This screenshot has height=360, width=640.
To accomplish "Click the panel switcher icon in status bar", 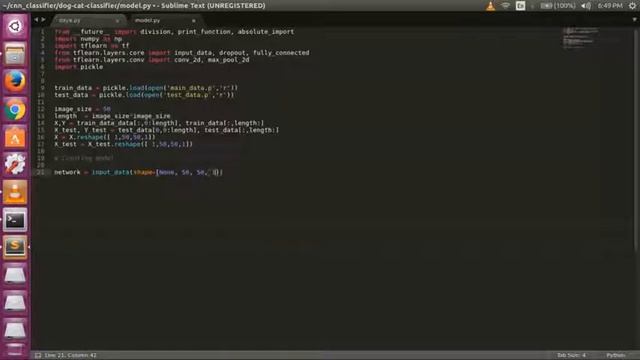I will (38, 356).
